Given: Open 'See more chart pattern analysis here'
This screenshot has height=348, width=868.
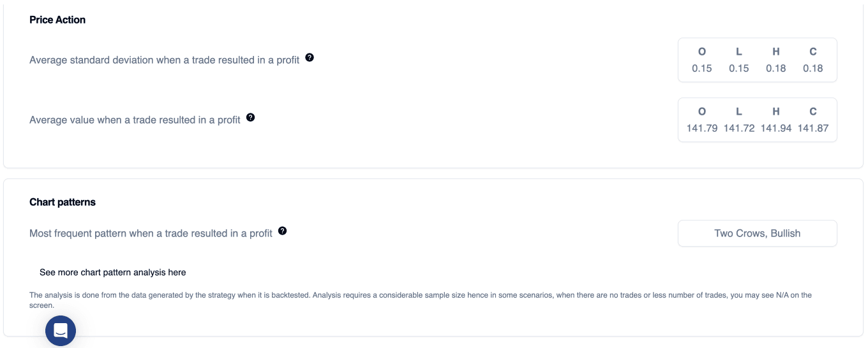Looking at the screenshot, I should click(113, 272).
